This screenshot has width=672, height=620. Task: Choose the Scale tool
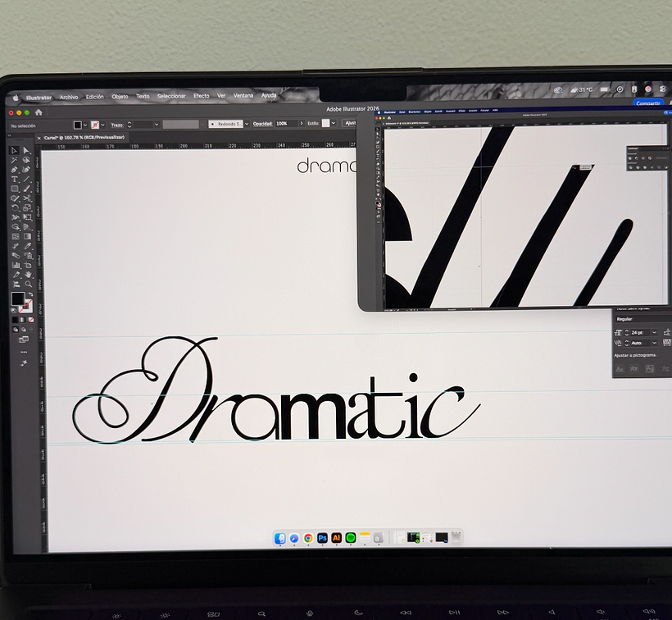(27, 207)
